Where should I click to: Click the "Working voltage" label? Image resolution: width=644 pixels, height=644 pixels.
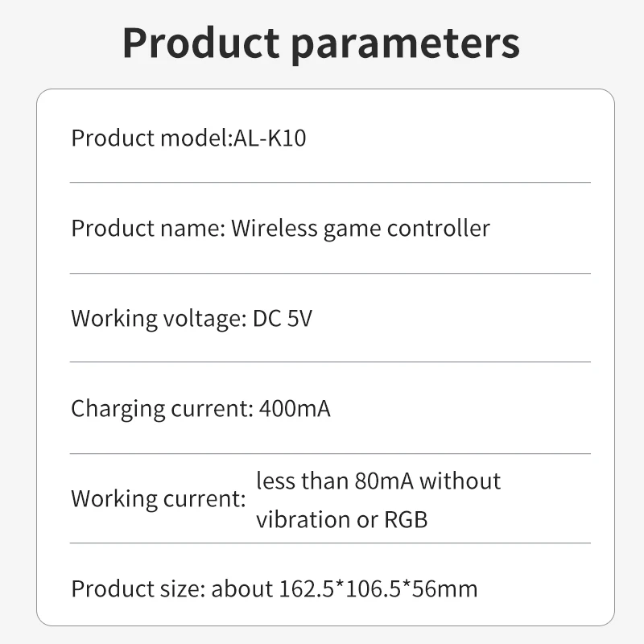156,318
